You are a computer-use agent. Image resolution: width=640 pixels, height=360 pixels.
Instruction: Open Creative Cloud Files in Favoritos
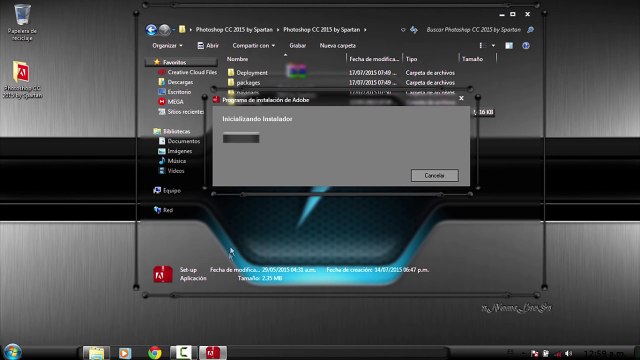click(x=187, y=72)
